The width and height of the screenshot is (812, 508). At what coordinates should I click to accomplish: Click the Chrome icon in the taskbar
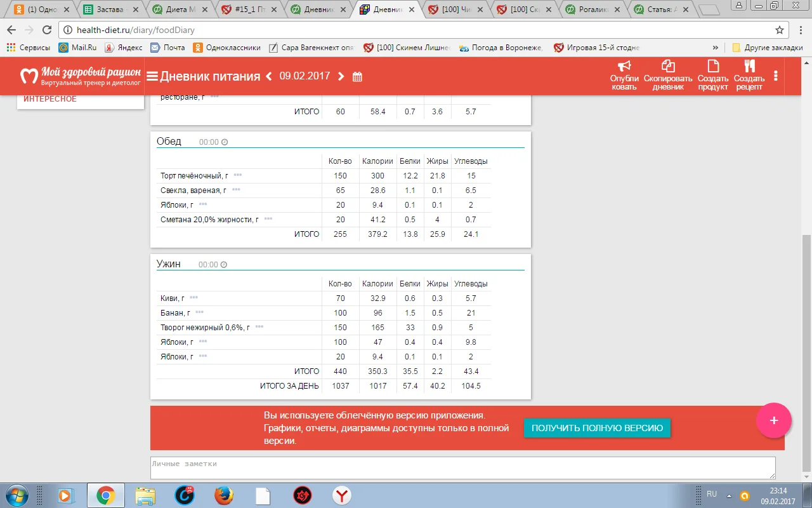click(106, 495)
